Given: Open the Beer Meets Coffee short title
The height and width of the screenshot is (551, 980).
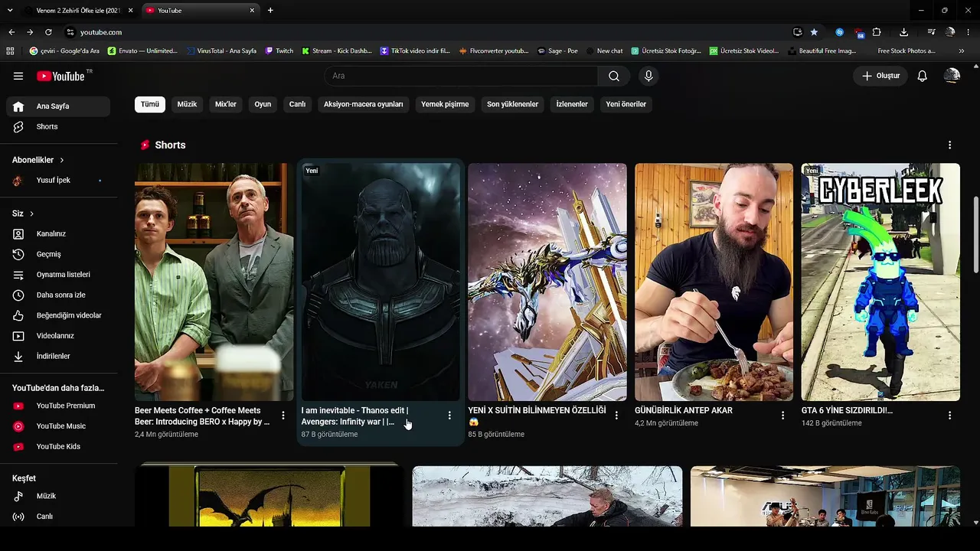Looking at the screenshot, I should click(x=202, y=416).
